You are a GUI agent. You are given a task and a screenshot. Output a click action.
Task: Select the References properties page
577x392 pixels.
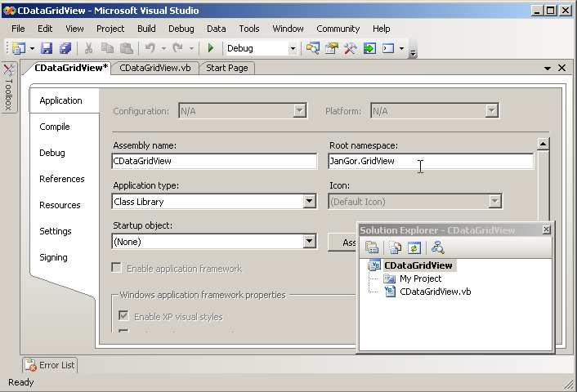[62, 179]
